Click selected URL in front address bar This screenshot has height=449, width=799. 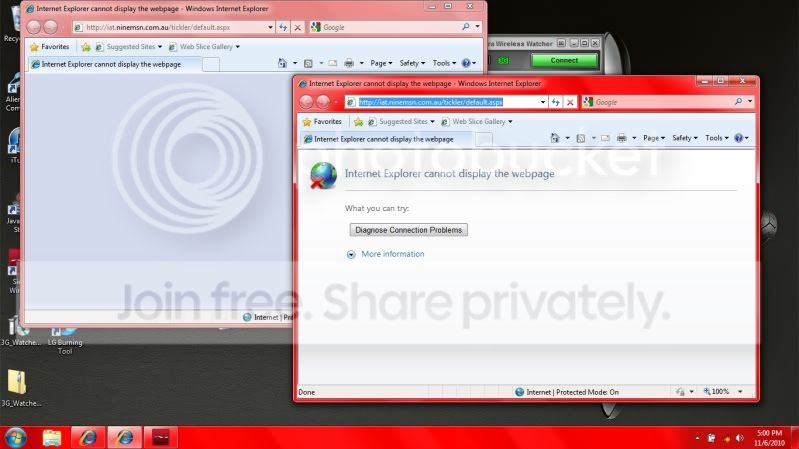[431, 102]
